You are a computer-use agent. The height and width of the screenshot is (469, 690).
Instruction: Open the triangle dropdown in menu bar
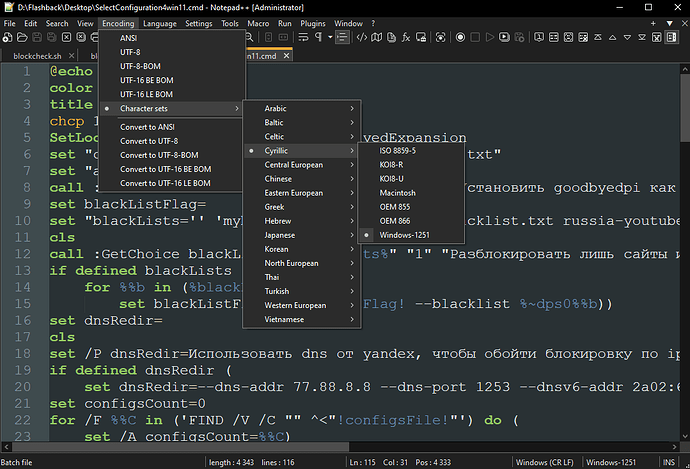669,23
